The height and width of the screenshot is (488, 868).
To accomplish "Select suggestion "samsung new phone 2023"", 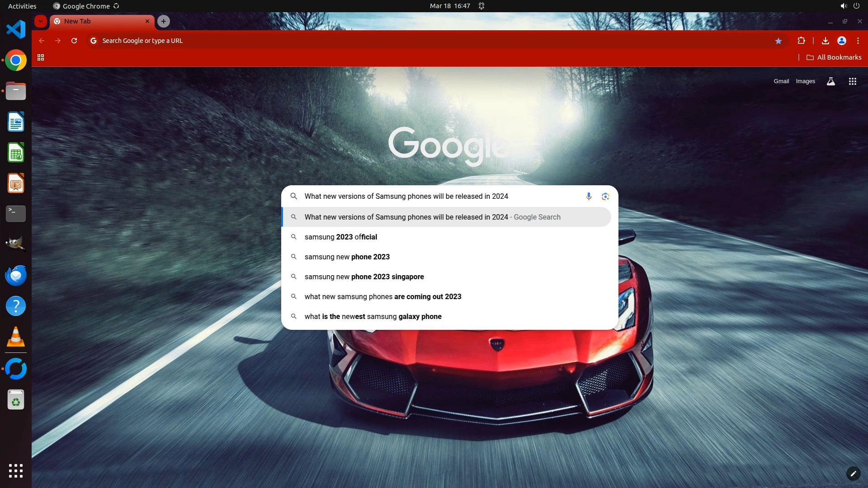I will coord(347,257).
